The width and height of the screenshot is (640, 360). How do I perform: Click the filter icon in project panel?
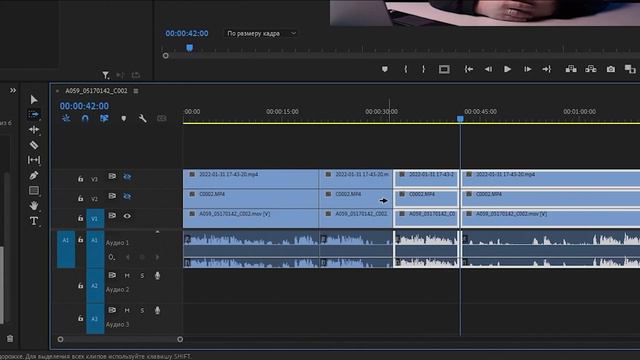pos(106,75)
